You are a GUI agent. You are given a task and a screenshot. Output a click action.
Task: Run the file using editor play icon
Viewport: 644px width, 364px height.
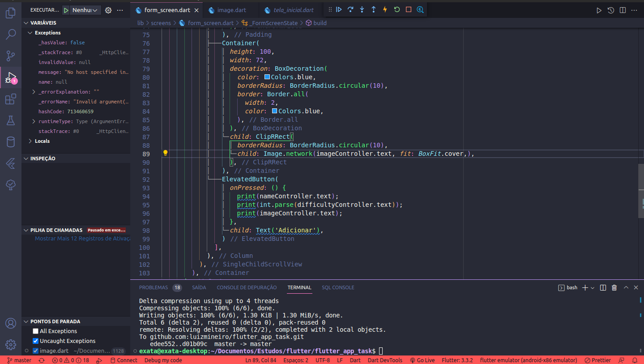coord(599,10)
